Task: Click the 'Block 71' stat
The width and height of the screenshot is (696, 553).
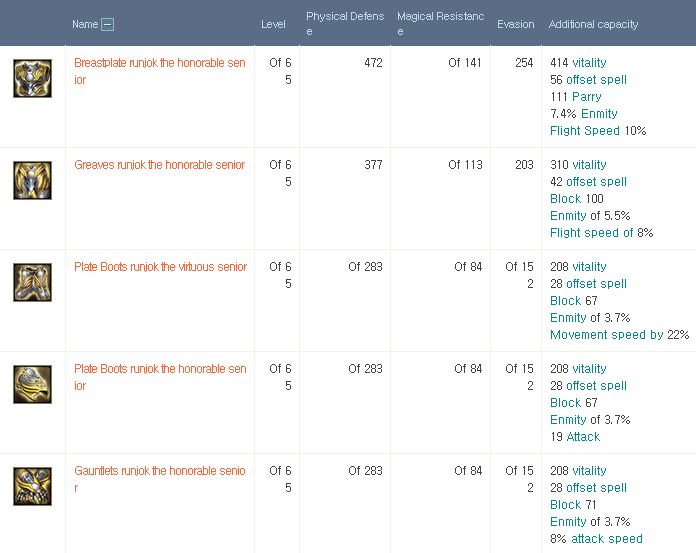Action: tap(573, 505)
